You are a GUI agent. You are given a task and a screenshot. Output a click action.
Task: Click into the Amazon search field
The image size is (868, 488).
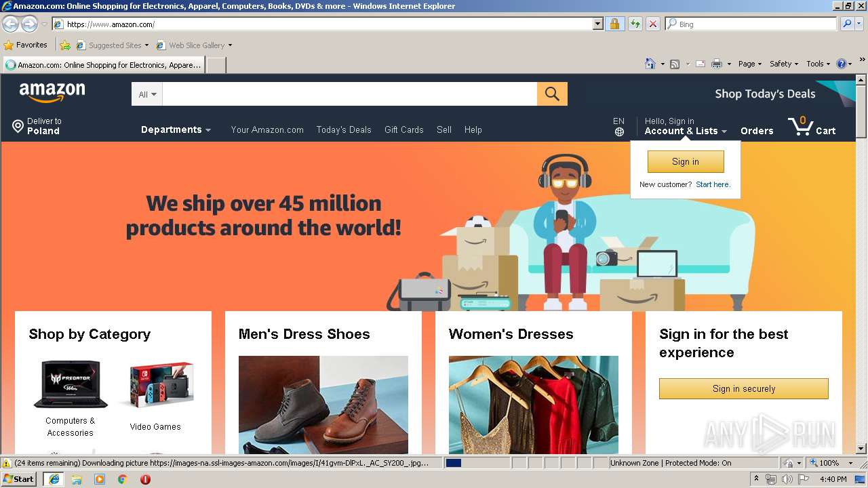tap(350, 94)
